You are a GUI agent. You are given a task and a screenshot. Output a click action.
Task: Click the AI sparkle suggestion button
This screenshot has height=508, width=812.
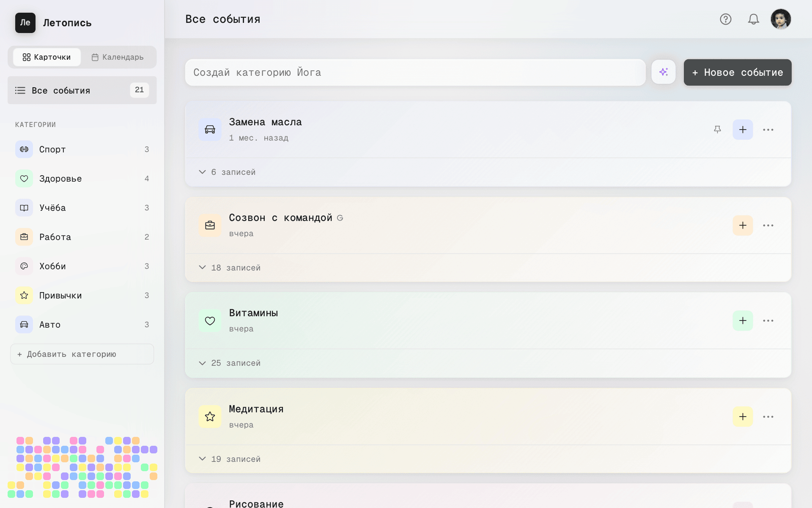[x=663, y=72]
